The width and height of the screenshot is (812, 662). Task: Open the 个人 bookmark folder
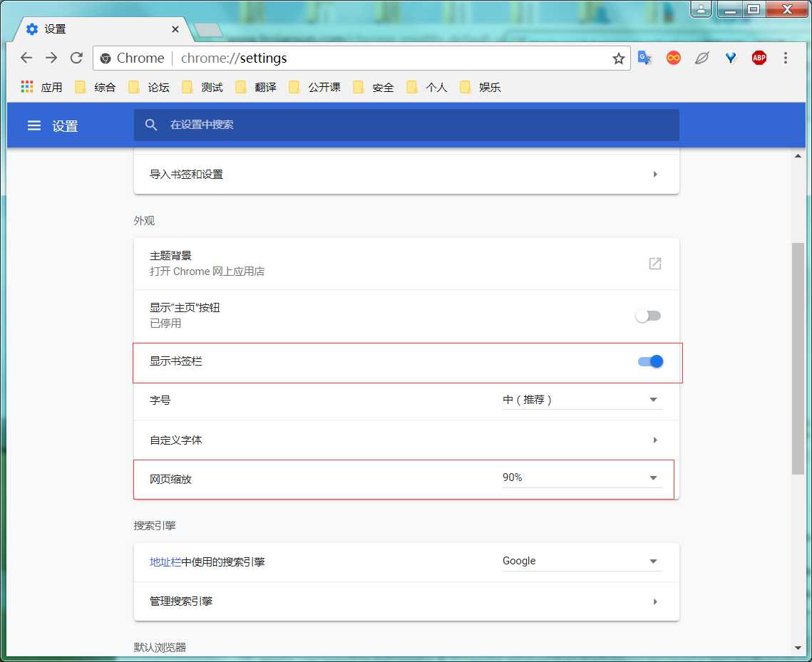point(427,87)
